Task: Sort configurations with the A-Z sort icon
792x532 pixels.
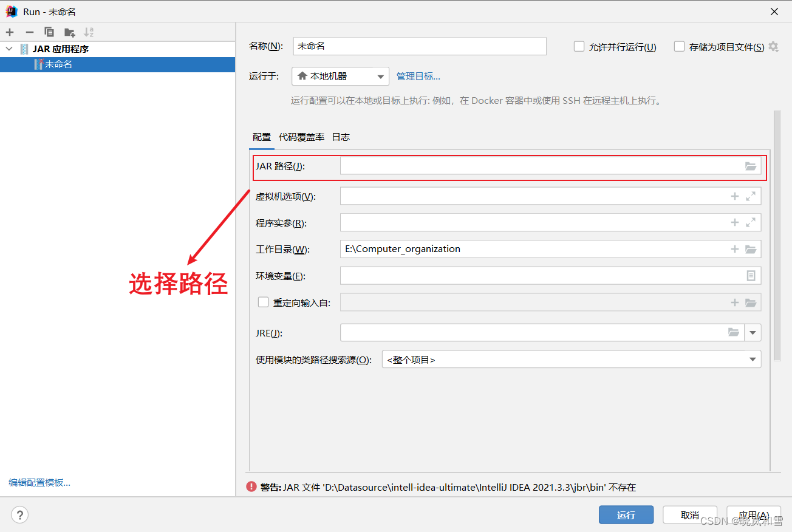Action: click(89, 32)
